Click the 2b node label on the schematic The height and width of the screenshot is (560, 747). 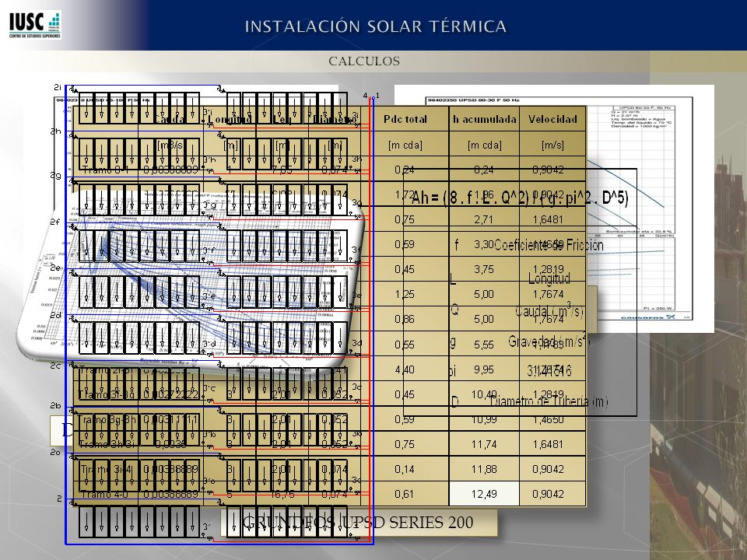click(56, 406)
